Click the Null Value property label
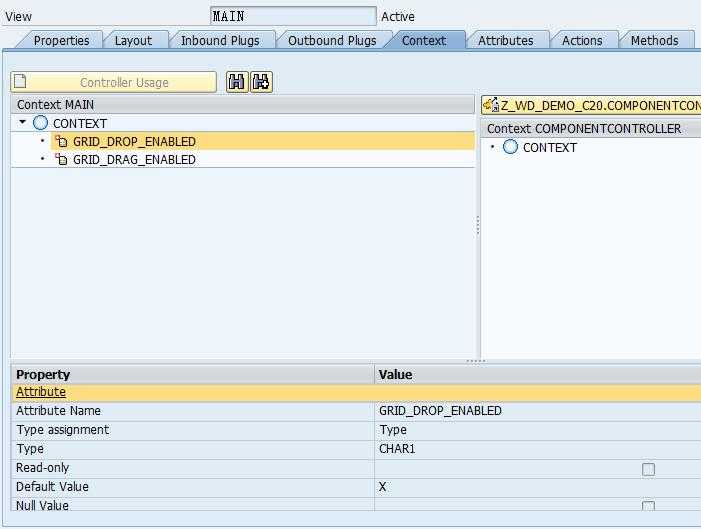 click(x=42, y=505)
